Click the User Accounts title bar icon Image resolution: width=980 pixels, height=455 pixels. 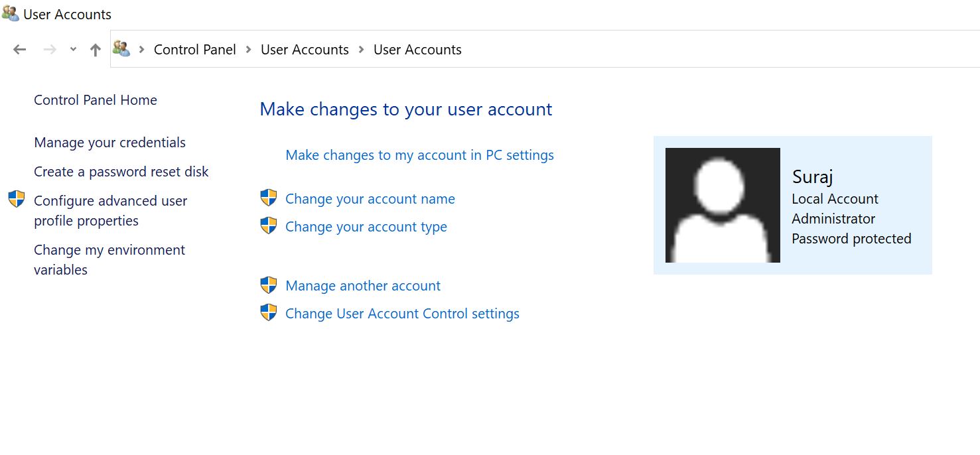tap(10, 13)
